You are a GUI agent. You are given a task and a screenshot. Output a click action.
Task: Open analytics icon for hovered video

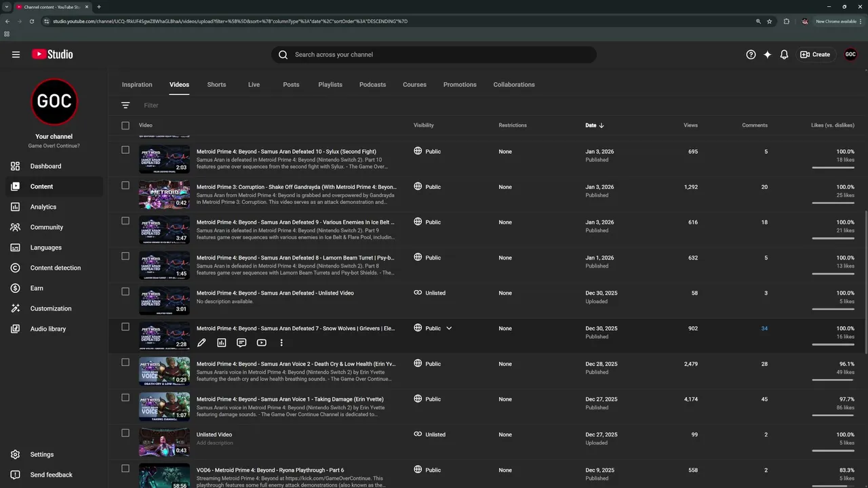[221, 343]
